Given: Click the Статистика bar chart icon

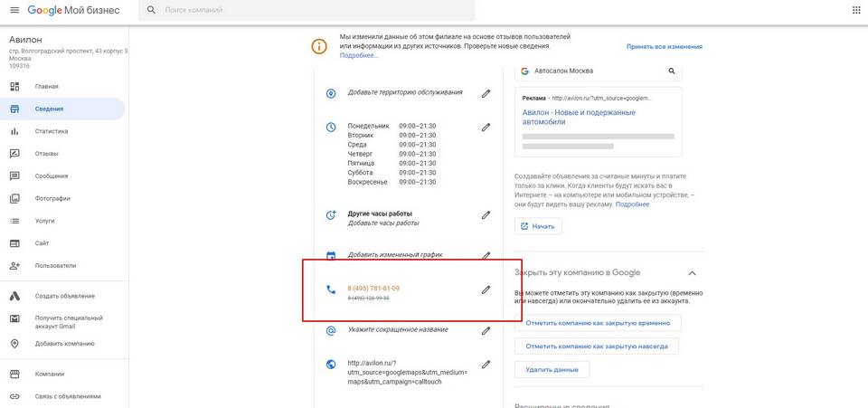Looking at the screenshot, I should coord(15,131).
